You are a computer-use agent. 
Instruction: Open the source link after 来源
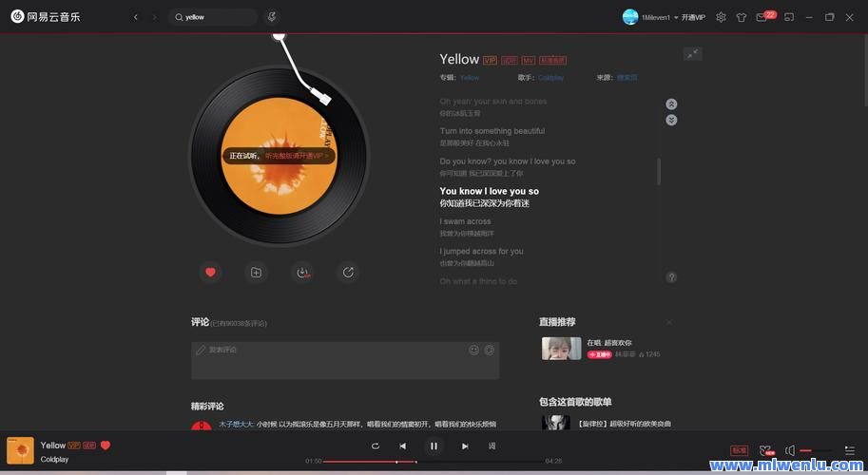627,77
